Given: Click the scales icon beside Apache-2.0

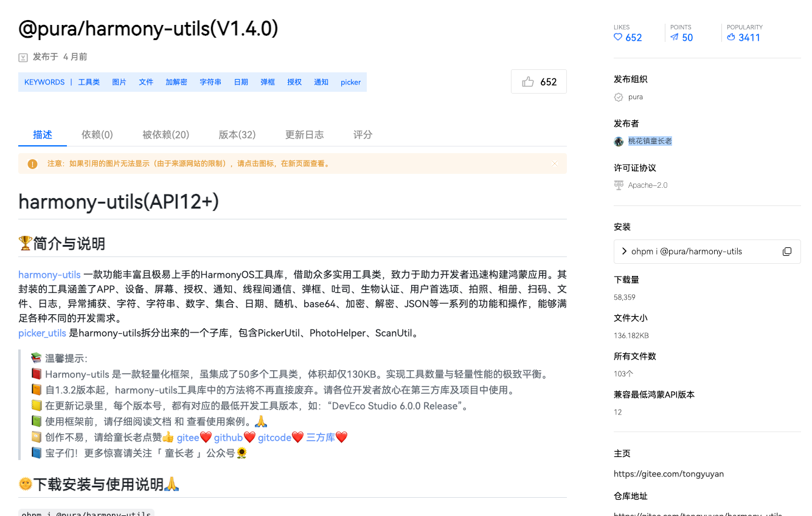Looking at the screenshot, I should (x=619, y=185).
